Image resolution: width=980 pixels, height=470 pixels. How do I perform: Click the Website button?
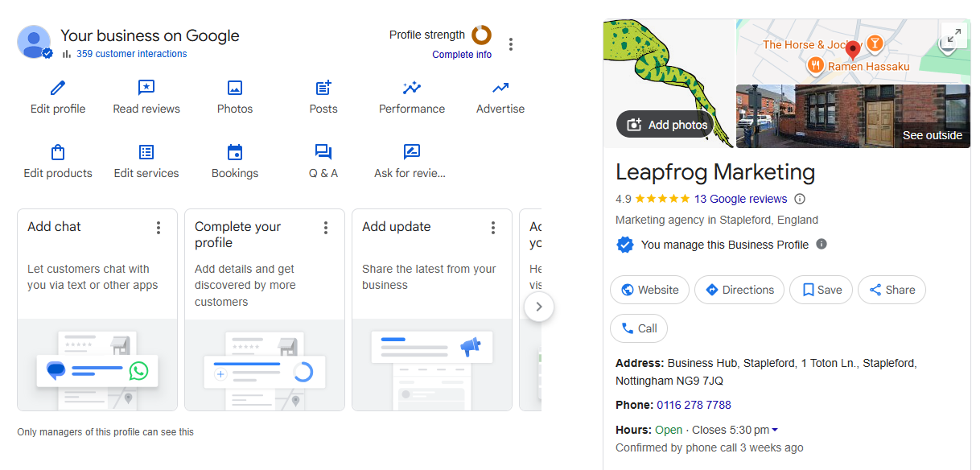(x=649, y=290)
